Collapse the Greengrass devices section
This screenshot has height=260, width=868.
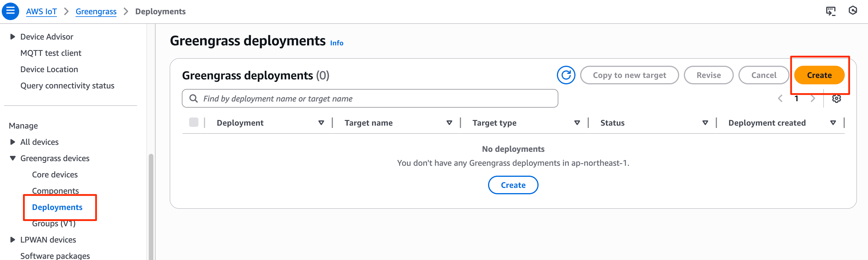click(x=12, y=158)
